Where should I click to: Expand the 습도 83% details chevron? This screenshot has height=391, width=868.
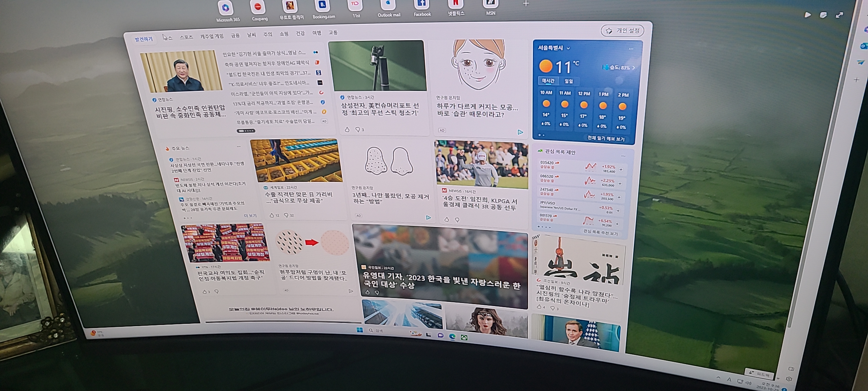pos(634,68)
